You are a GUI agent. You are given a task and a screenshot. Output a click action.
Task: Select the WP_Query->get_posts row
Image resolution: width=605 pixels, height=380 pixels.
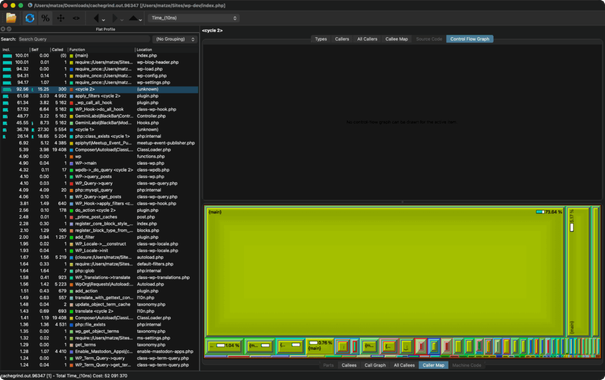[99, 197]
